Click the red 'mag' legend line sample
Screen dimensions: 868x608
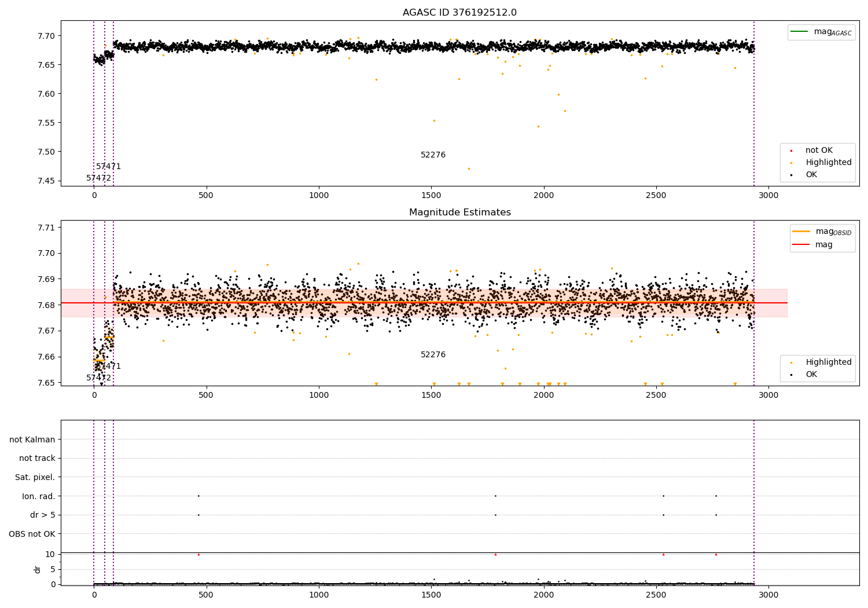pos(801,245)
